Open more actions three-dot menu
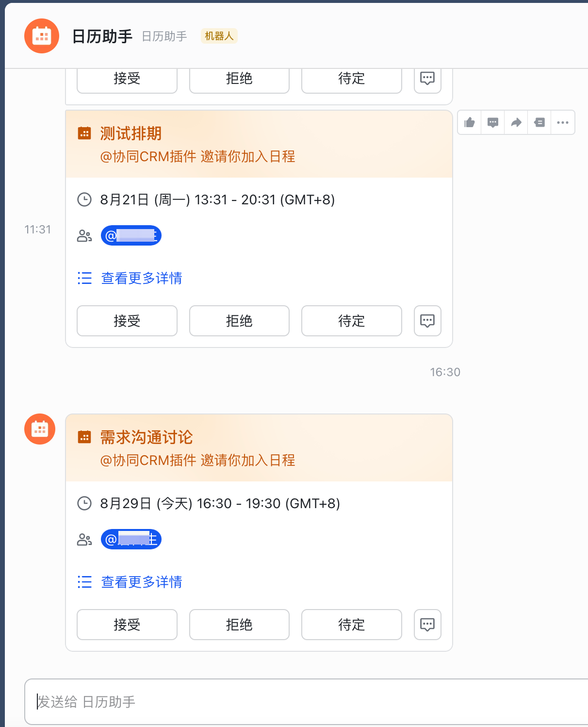588x727 pixels. (563, 122)
